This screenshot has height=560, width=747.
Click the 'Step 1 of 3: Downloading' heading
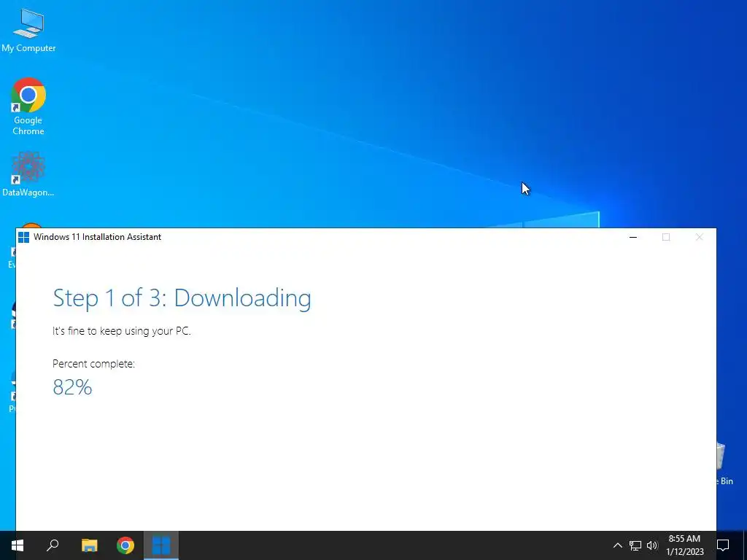click(182, 298)
